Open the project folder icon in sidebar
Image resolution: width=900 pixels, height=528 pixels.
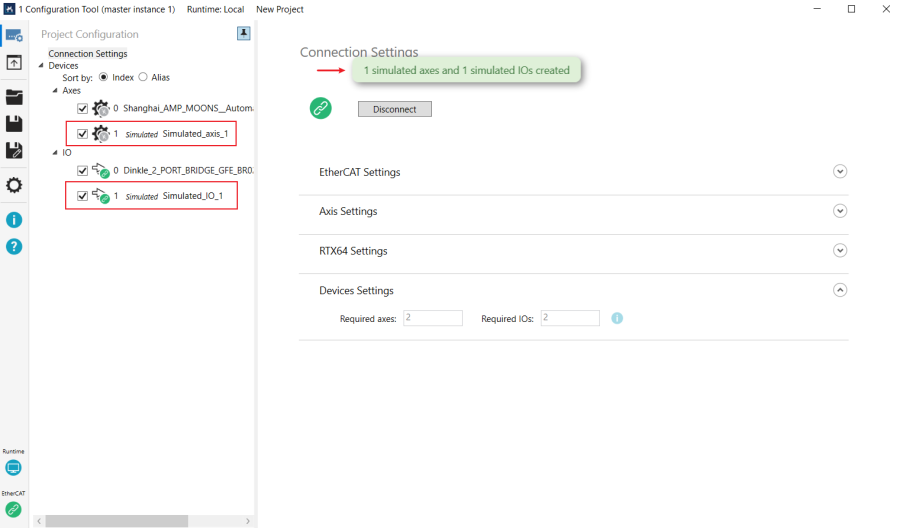[14, 97]
